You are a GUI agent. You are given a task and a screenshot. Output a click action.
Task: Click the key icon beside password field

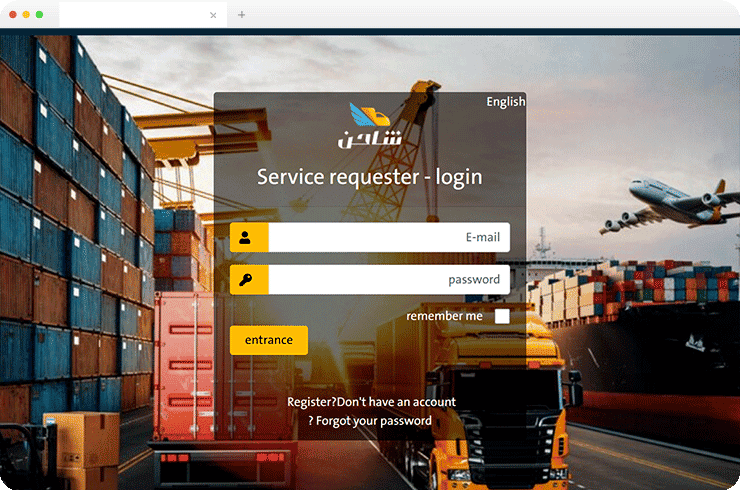pos(249,280)
